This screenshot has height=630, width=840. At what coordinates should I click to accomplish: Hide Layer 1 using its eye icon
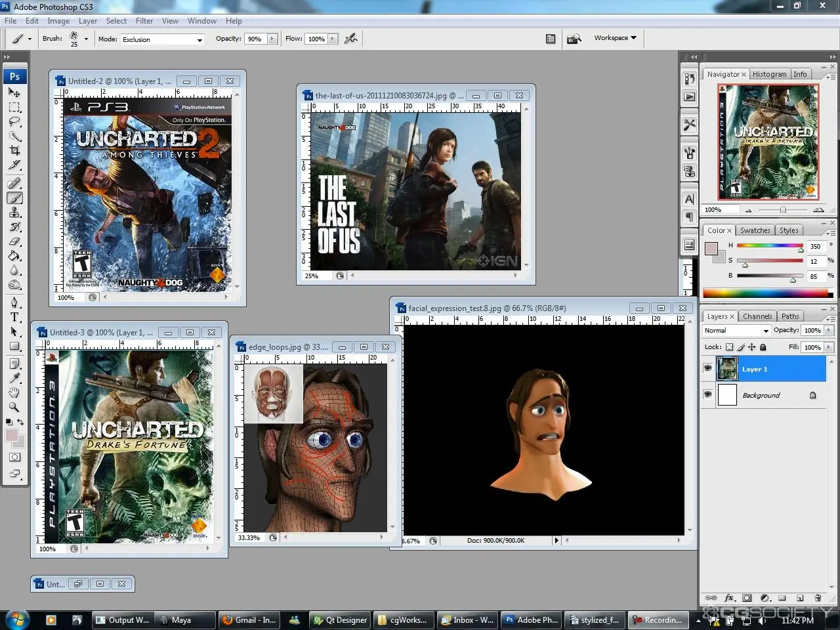[707, 369]
